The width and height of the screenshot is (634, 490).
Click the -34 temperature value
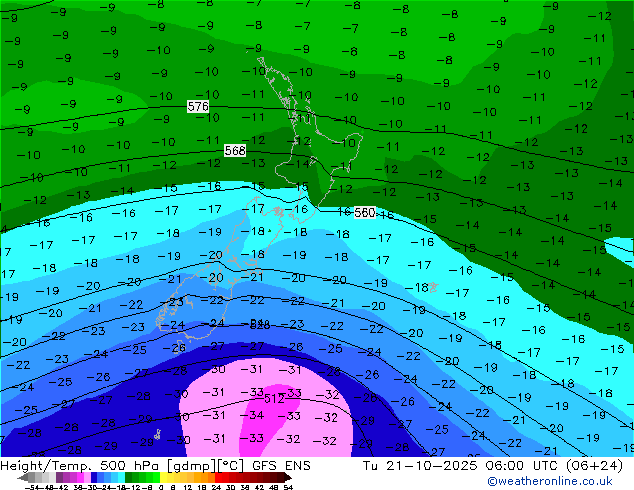[x=253, y=415]
